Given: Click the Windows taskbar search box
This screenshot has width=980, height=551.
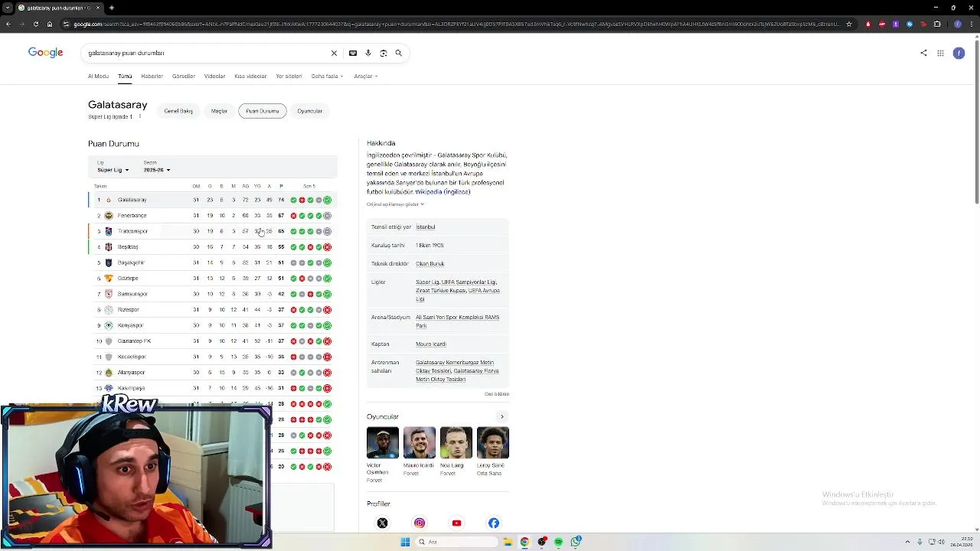Looking at the screenshot, I should (x=456, y=542).
